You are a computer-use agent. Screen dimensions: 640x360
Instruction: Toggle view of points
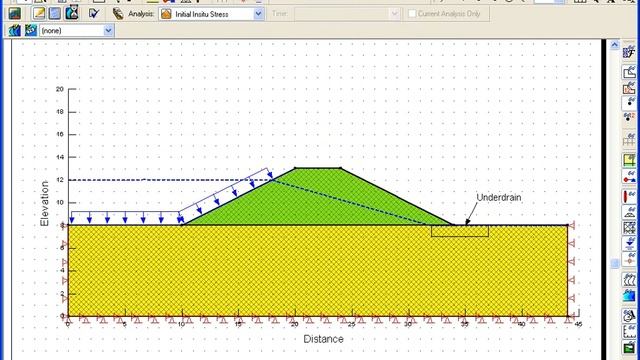(629, 103)
